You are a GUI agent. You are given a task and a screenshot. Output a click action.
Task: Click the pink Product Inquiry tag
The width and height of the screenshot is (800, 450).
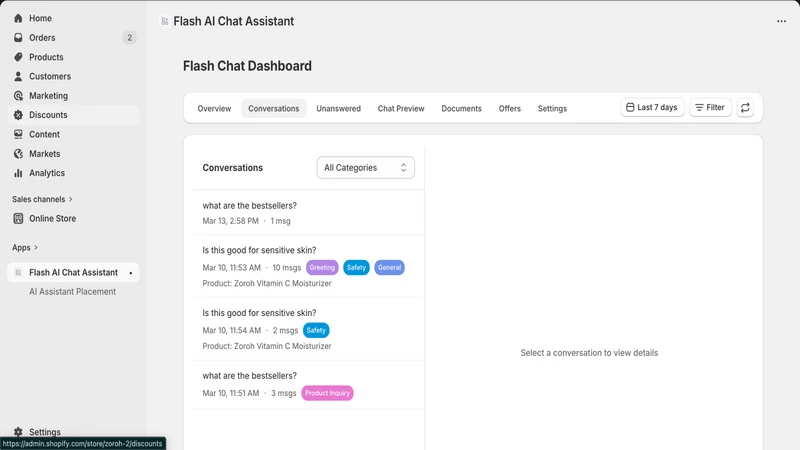327,393
